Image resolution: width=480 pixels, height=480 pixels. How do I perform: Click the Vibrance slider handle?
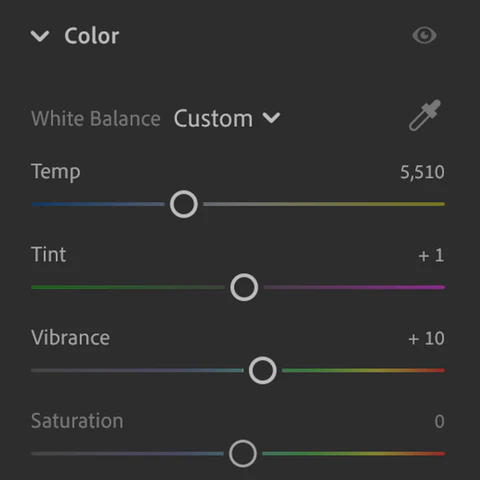(263, 370)
